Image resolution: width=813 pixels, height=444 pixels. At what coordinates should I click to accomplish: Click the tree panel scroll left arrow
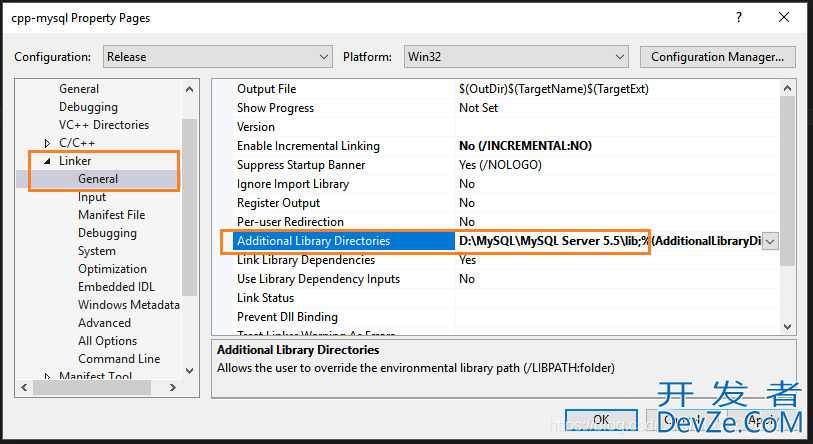point(24,387)
